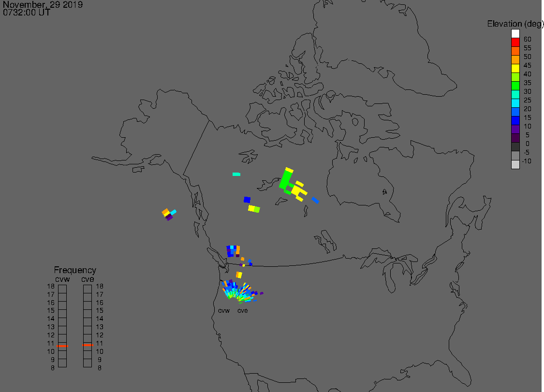Choose the bright green elevation legend swatch
This screenshot has width=544, height=392.
(515, 86)
